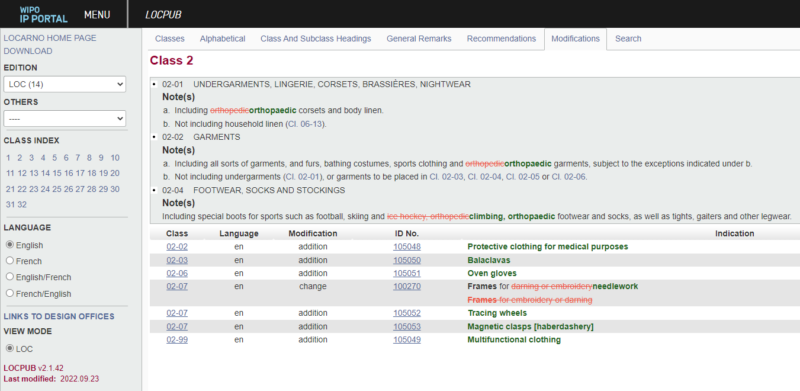Select the Modifications tab
Image resolution: width=800 pixels, height=391 pixels.
pos(576,39)
